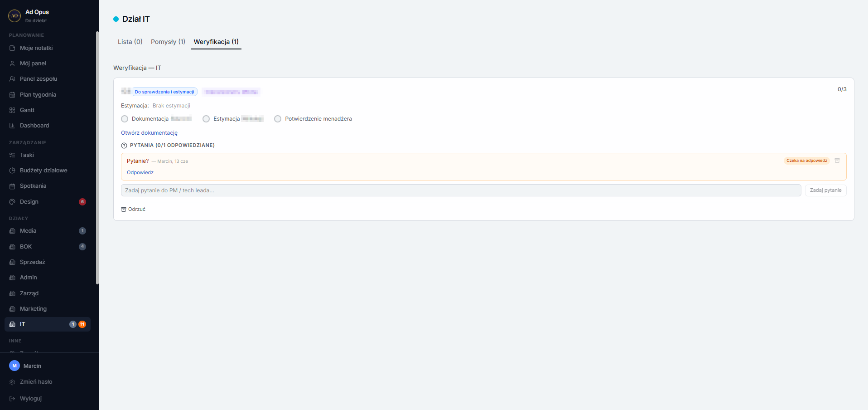Screen dimensions: 868x410
Task: Click the Marketing building icon
Action: point(12,309)
